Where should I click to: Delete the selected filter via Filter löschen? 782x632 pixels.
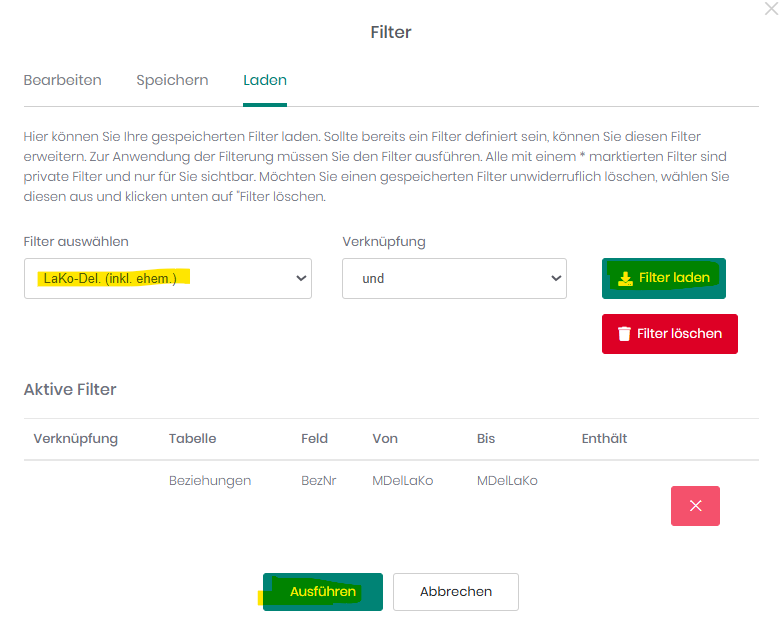click(670, 334)
